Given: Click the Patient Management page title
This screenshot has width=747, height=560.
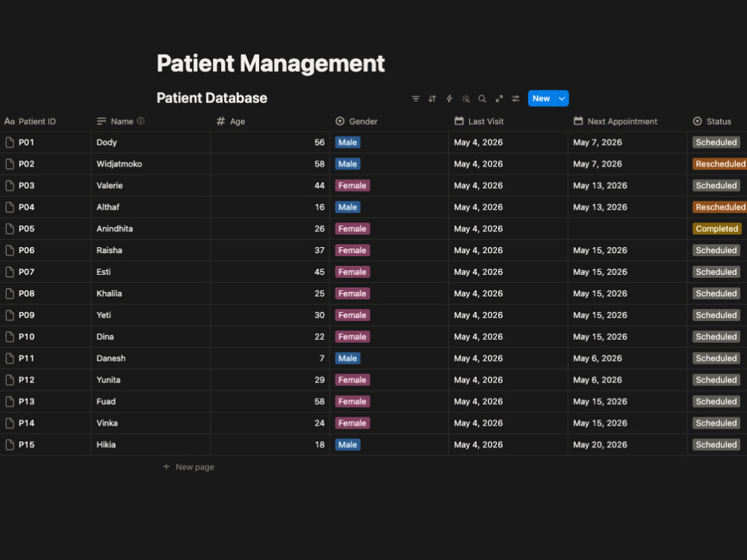Looking at the screenshot, I should [x=270, y=63].
